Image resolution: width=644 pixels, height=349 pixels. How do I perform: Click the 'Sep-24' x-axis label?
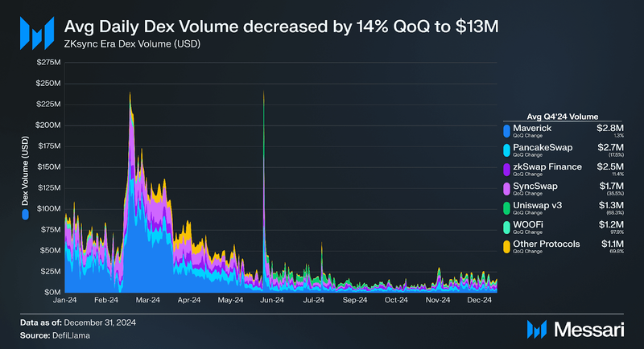355,300
